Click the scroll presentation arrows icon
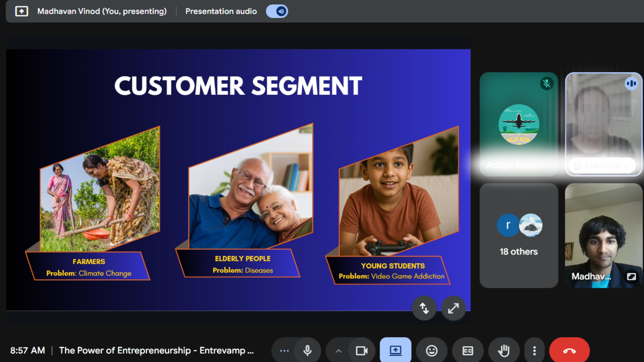644x362 pixels. [x=424, y=308]
